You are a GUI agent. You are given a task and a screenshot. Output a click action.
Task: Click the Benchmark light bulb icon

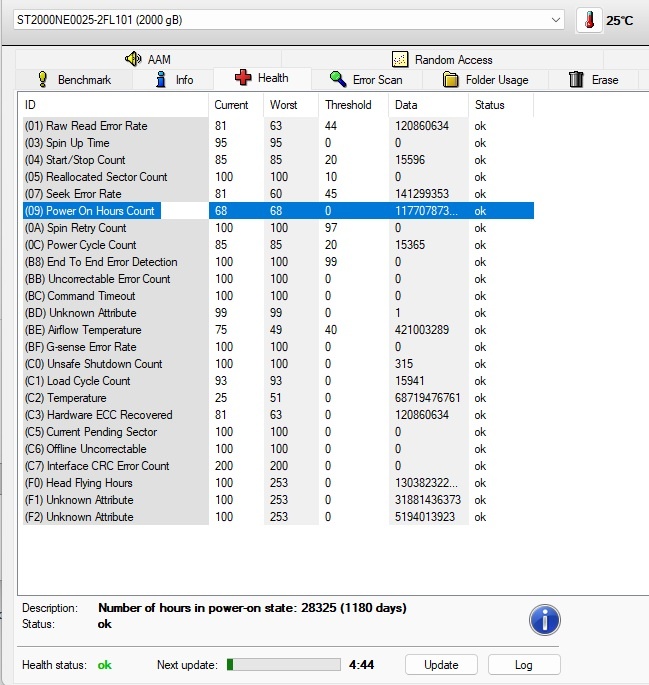[42, 79]
